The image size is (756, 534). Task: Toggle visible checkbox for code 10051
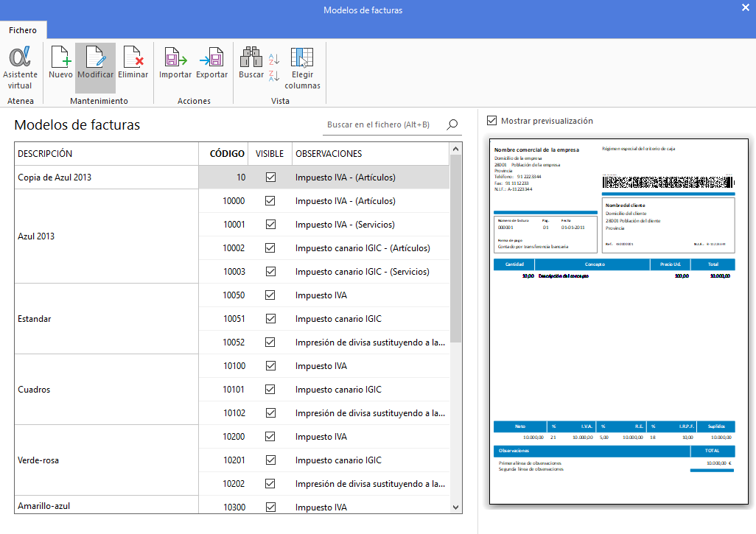271,319
